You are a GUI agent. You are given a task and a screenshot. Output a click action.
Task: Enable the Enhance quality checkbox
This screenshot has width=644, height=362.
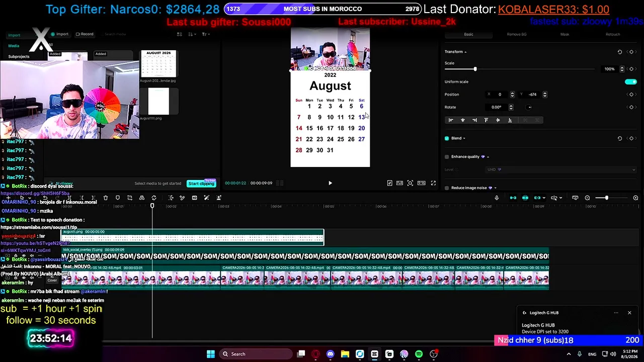(x=447, y=157)
